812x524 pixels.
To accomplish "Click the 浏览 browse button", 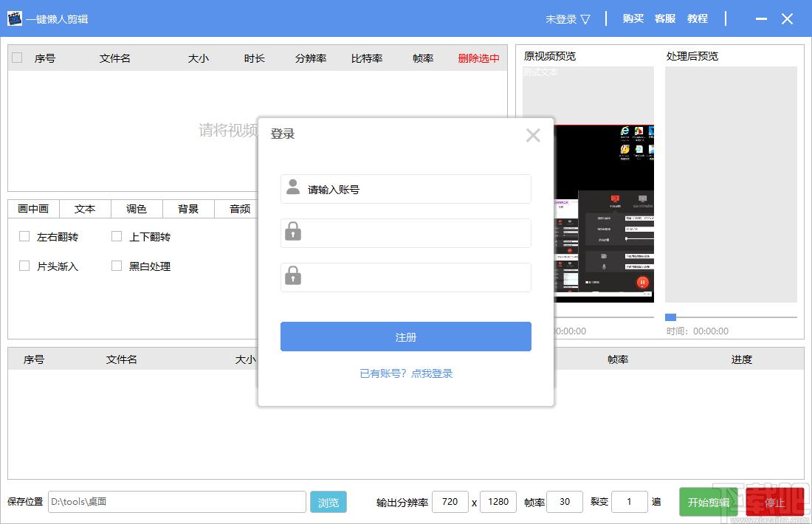I will [328, 503].
